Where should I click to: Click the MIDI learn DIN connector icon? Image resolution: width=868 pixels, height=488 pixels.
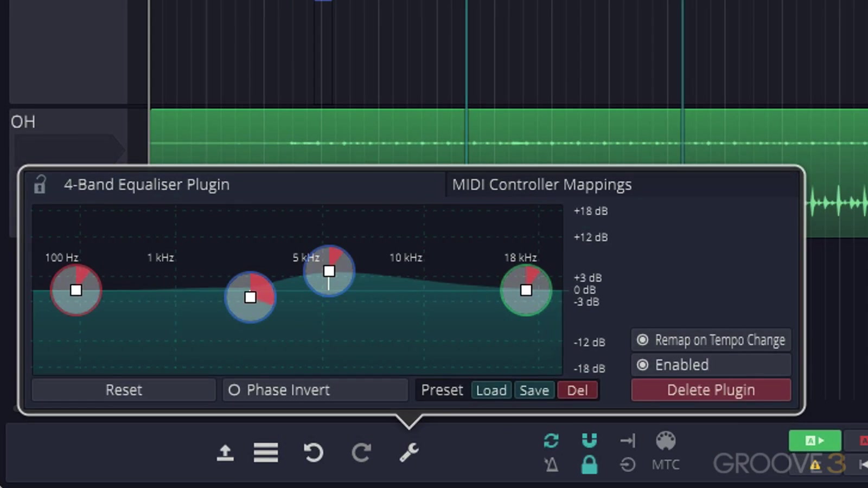coord(666,440)
